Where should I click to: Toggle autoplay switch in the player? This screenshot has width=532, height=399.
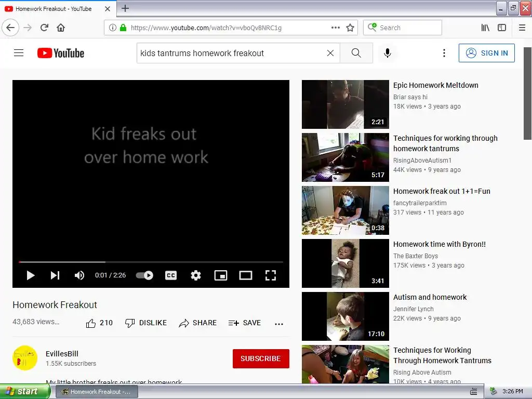144,275
